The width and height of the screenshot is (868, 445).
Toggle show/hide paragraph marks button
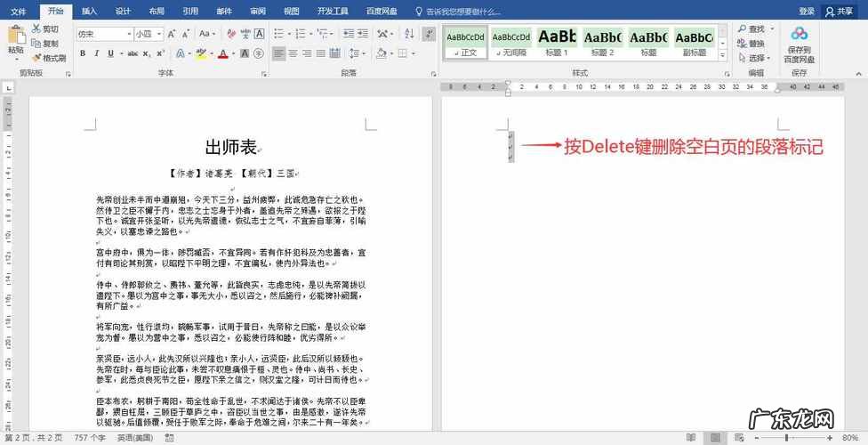point(429,34)
